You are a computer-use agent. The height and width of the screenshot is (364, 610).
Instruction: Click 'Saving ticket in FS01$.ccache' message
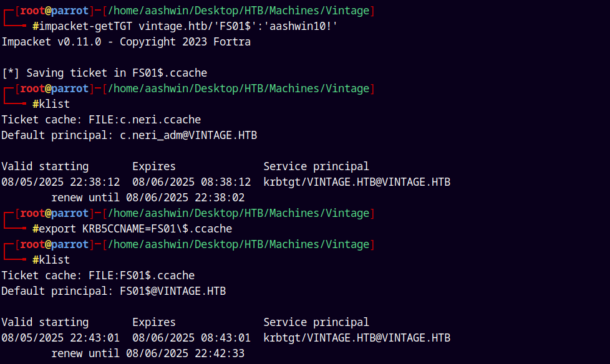117,73
